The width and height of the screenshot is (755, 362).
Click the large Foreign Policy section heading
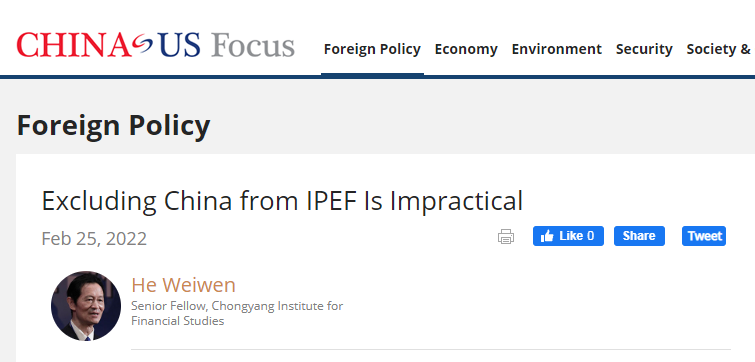click(x=114, y=125)
